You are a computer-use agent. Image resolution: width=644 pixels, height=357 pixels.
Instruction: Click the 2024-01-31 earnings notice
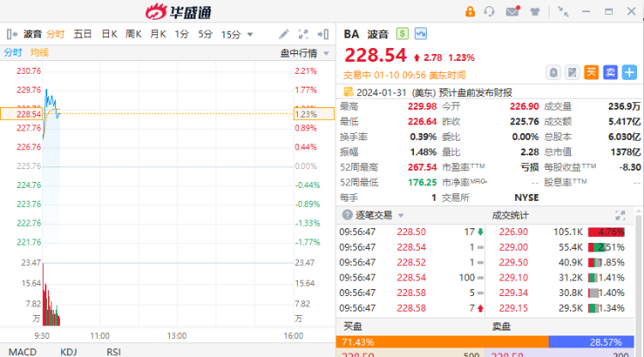[434, 93]
